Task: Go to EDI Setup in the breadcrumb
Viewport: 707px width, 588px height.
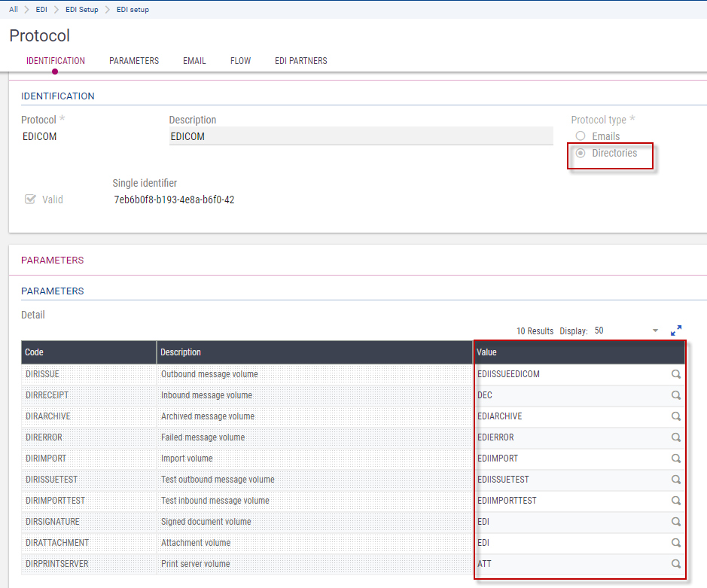Action: [82, 10]
